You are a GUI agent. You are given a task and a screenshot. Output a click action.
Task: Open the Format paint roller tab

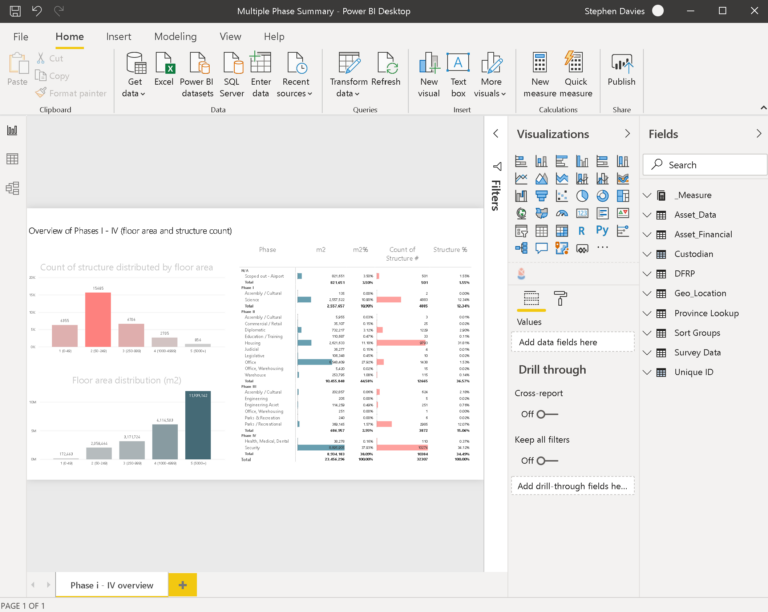[561, 297]
